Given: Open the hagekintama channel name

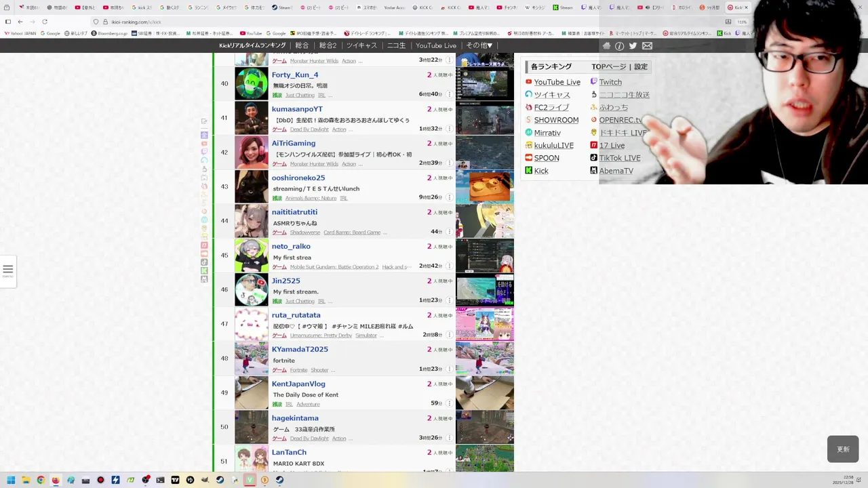Looking at the screenshot, I should click(295, 418).
